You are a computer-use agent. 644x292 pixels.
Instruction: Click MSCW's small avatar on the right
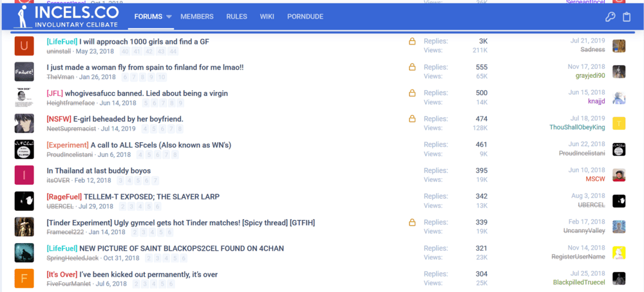619,175
